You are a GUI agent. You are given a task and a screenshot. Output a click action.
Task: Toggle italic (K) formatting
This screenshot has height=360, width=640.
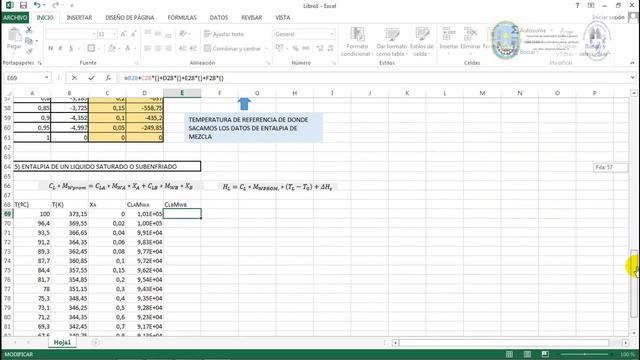pos(60,48)
